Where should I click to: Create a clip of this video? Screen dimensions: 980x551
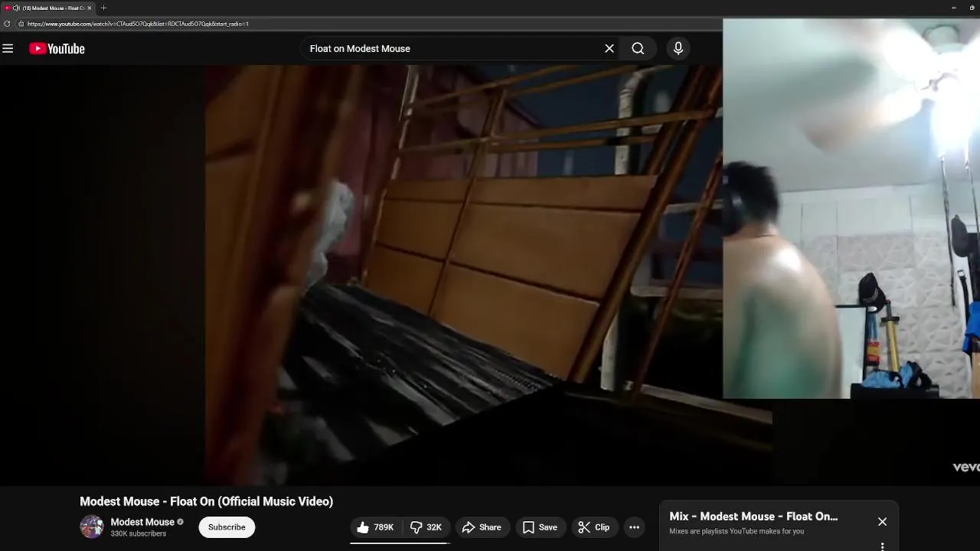pyautogui.click(x=594, y=527)
